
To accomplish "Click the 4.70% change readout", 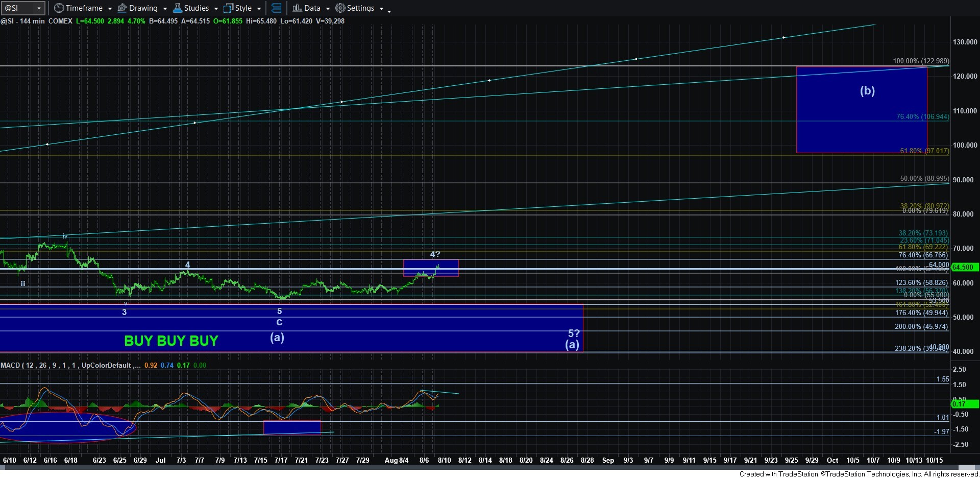I will click(135, 21).
